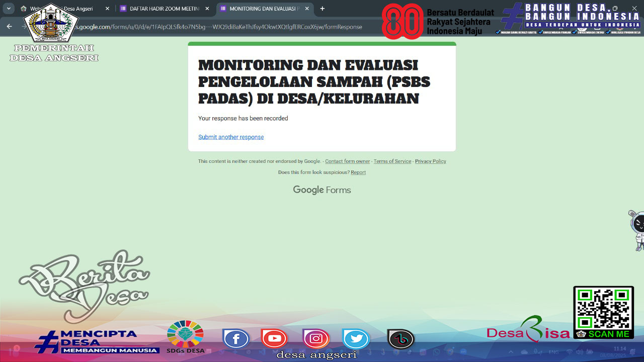The height and width of the screenshot is (362, 644).
Task: Restore down the browser window
Action: (x=615, y=9)
